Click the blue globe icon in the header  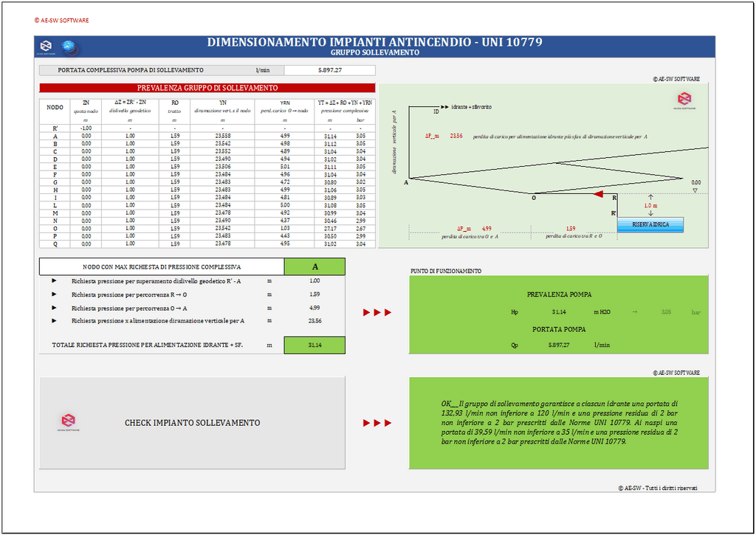tap(71, 47)
